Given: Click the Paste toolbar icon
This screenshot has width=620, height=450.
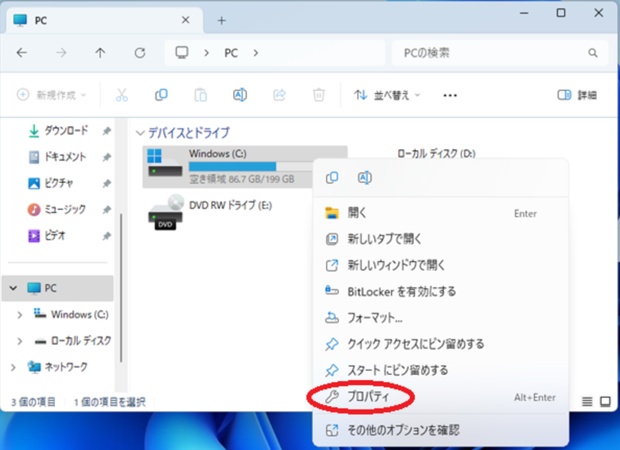Looking at the screenshot, I should coord(200,95).
